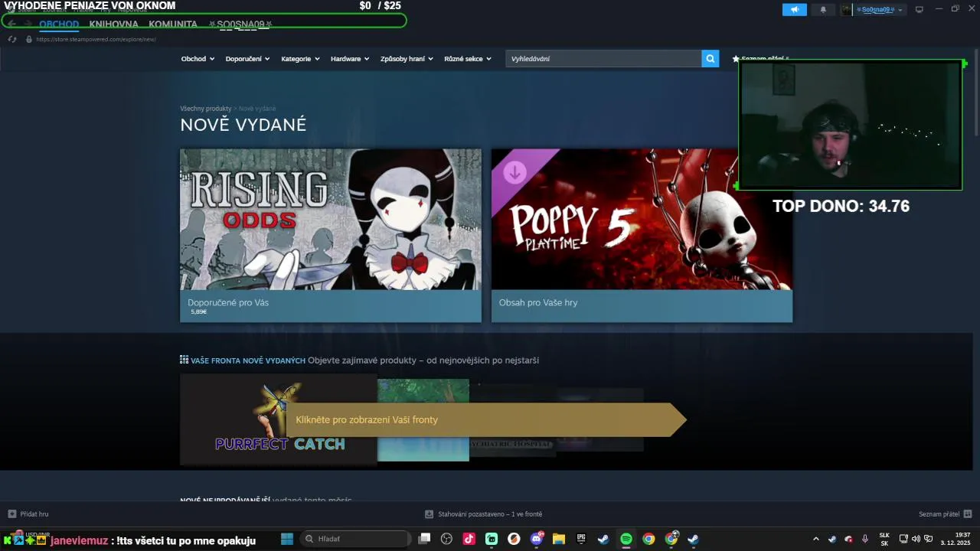
Task: Click the microphone tray icon
Action: point(865,539)
